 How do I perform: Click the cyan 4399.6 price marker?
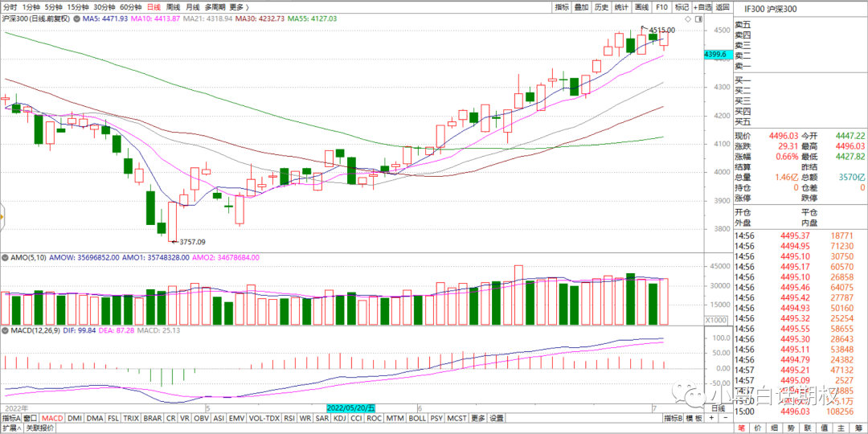click(716, 54)
